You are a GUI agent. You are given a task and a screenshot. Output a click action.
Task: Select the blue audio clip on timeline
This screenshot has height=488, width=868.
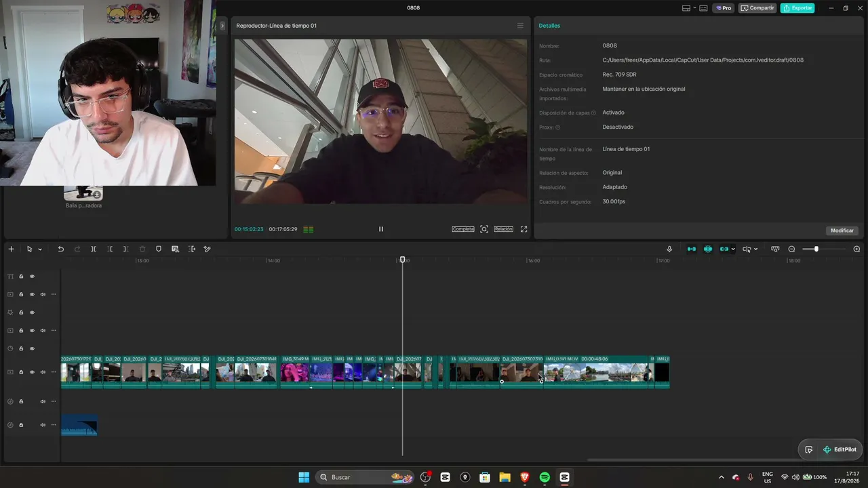click(79, 425)
